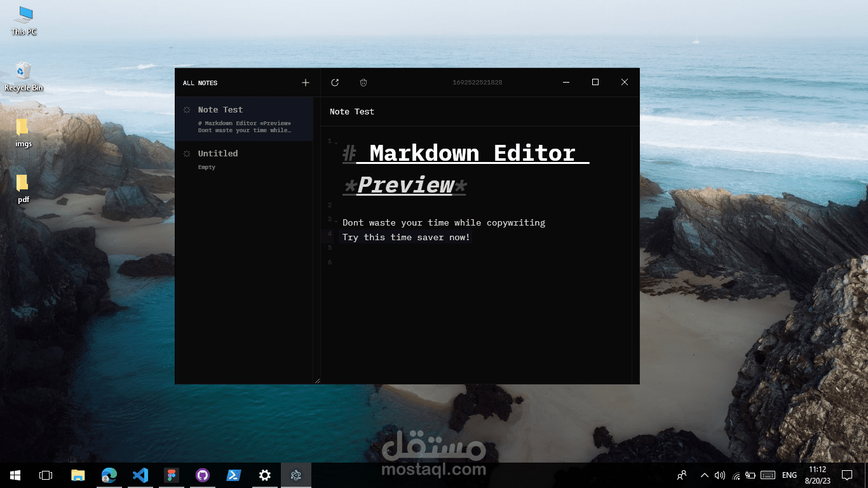
Task: Click the status icon beside Untitled
Action: pos(187,154)
